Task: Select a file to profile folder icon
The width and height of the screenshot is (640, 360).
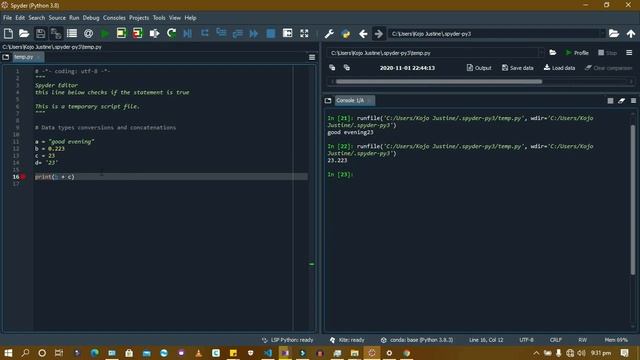Action: click(x=553, y=53)
